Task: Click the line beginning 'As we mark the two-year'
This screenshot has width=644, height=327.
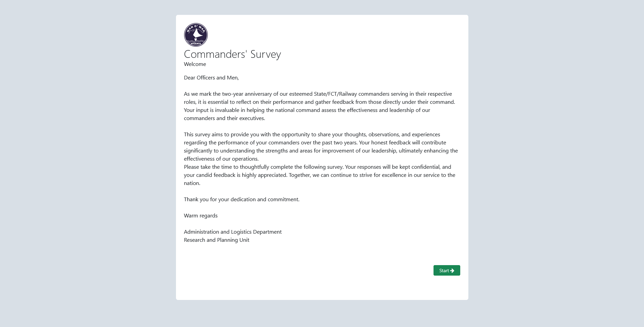Action: pos(318,94)
